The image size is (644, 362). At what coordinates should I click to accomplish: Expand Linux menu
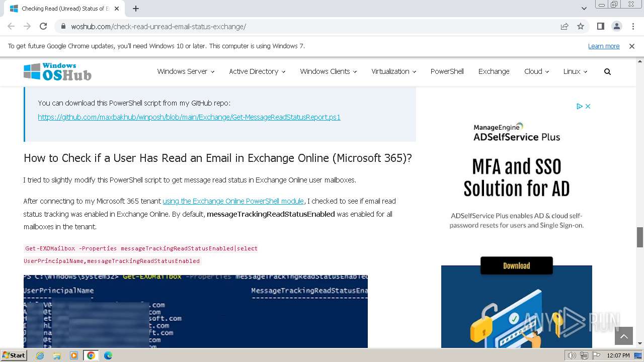point(575,71)
